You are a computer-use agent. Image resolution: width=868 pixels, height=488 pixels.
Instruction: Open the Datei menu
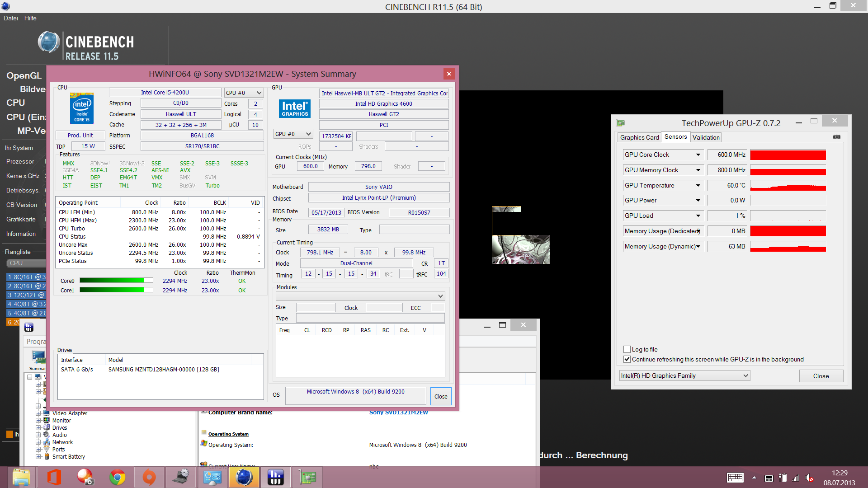coord(11,18)
